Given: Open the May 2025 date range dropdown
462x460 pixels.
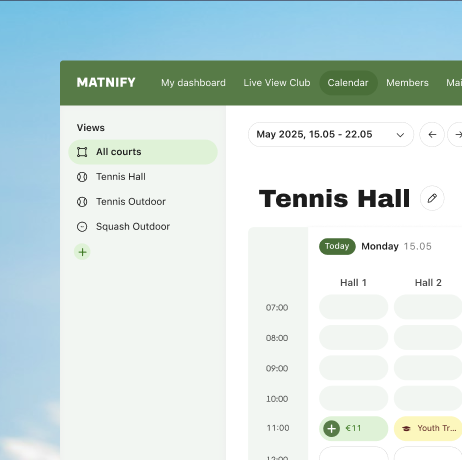Looking at the screenshot, I should coord(331,134).
